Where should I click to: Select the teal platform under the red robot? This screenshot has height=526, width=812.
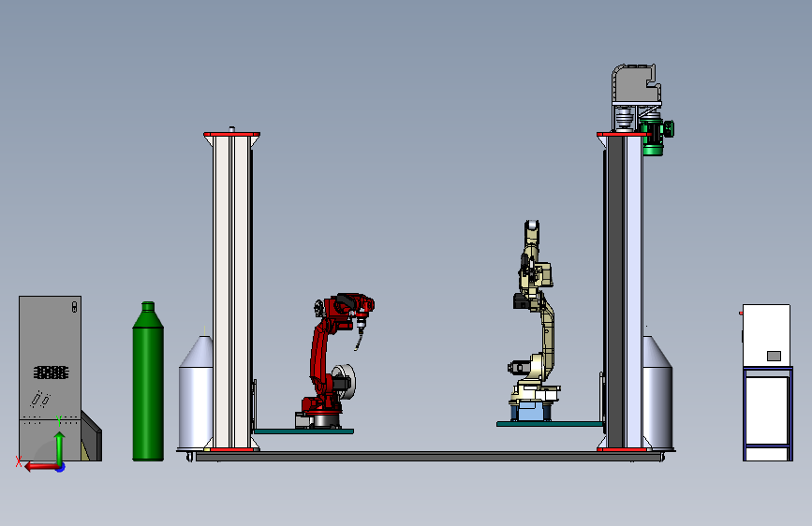click(303, 431)
